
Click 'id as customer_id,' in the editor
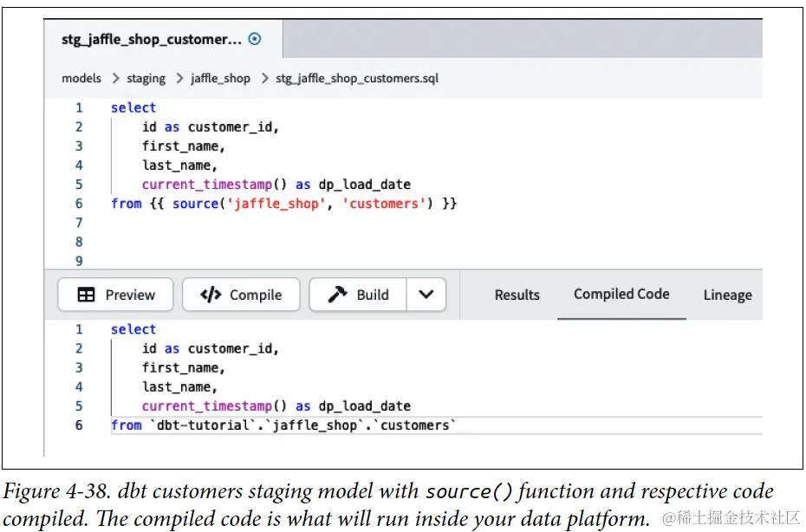[211, 127]
